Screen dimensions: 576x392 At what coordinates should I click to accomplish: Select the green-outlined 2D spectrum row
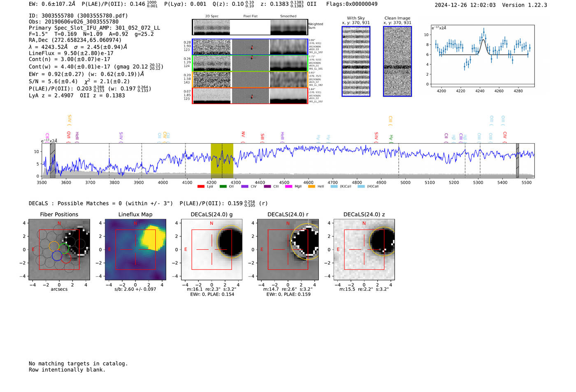coord(250,63)
